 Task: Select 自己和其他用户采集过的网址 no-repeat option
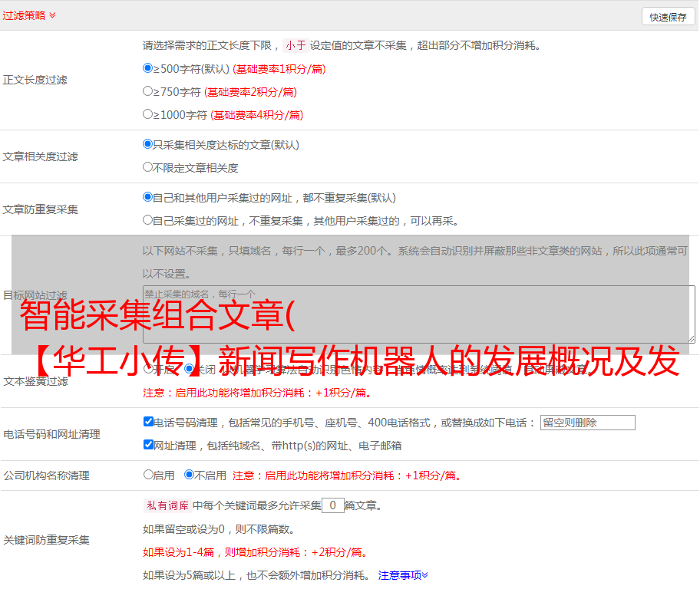[147, 197]
